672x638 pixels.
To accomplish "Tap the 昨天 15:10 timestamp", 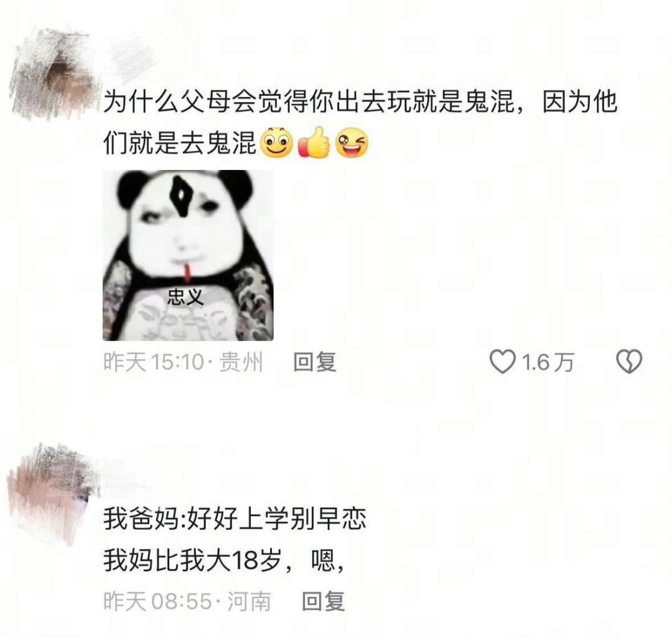I will tap(154, 362).
